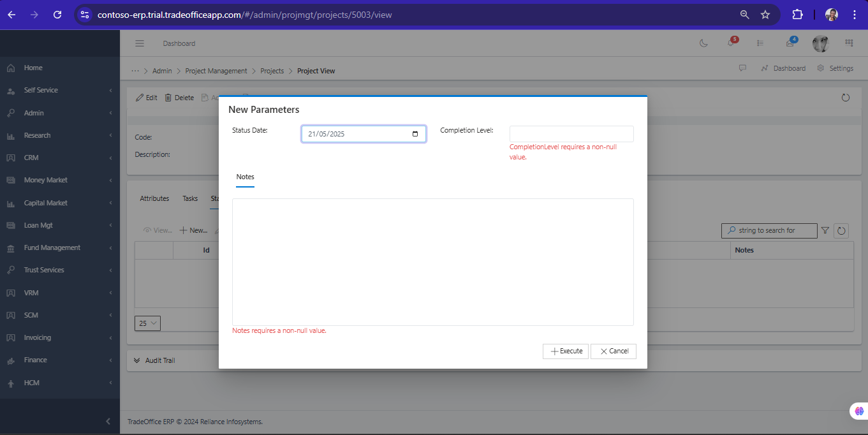Collapse the sidebar with bottom chevron
The height and width of the screenshot is (435, 868).
(108, 421)
